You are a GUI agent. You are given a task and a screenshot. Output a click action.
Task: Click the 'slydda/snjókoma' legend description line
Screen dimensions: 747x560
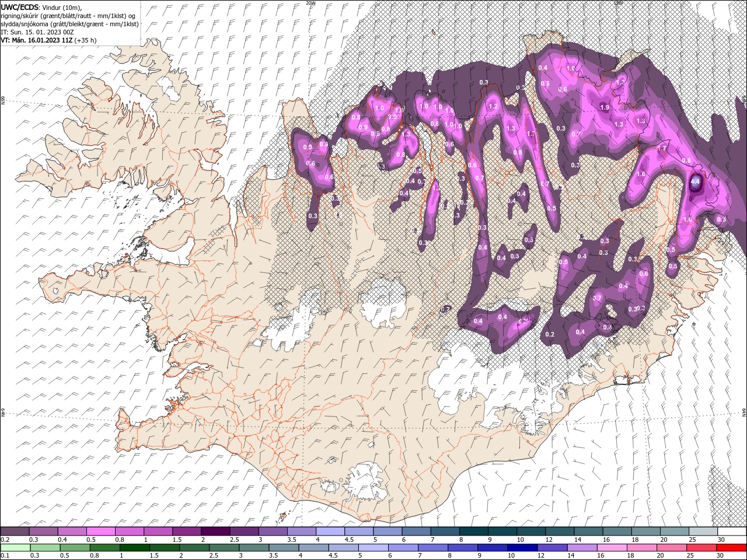69,24
